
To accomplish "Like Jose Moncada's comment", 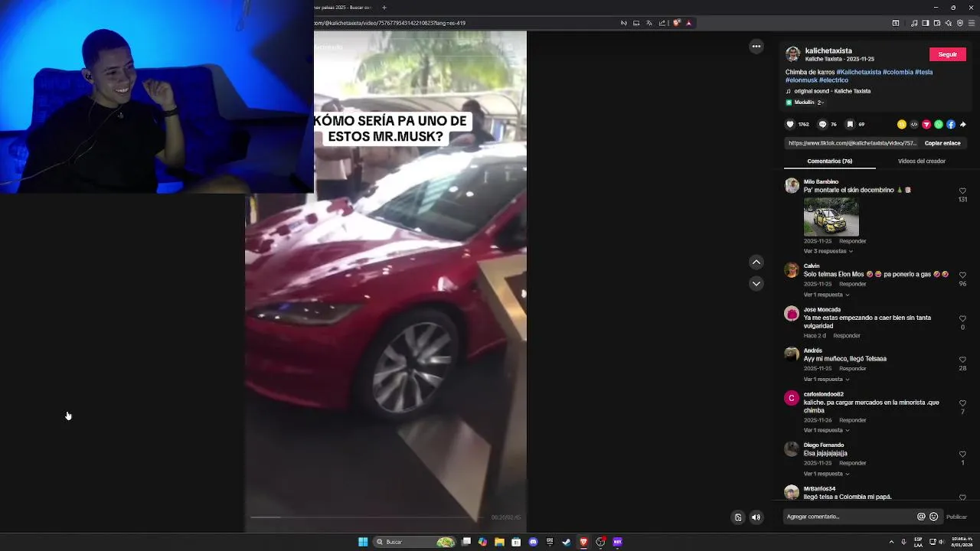I will [962, 318].
